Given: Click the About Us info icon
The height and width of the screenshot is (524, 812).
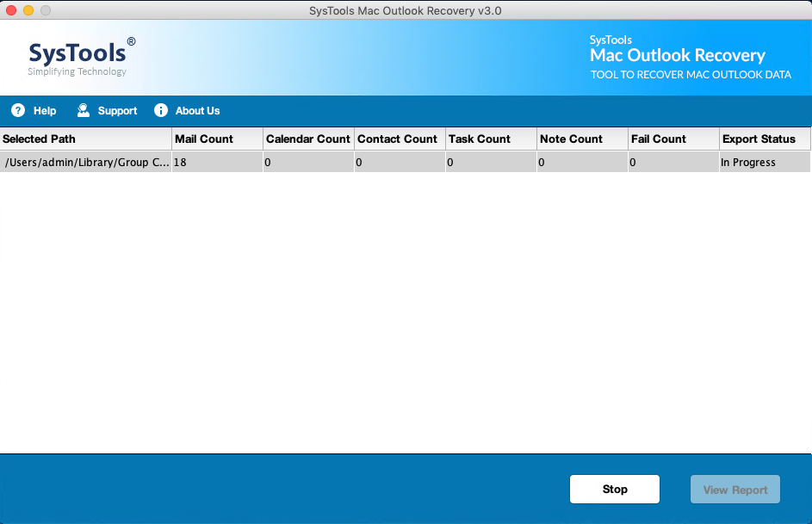Looking at the screenshot, I should [161, 110].
